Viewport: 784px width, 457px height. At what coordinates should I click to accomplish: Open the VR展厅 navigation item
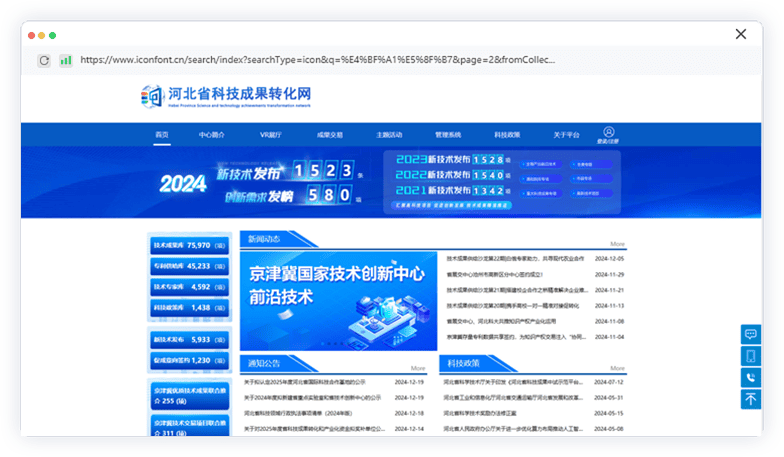coord(270,134)
